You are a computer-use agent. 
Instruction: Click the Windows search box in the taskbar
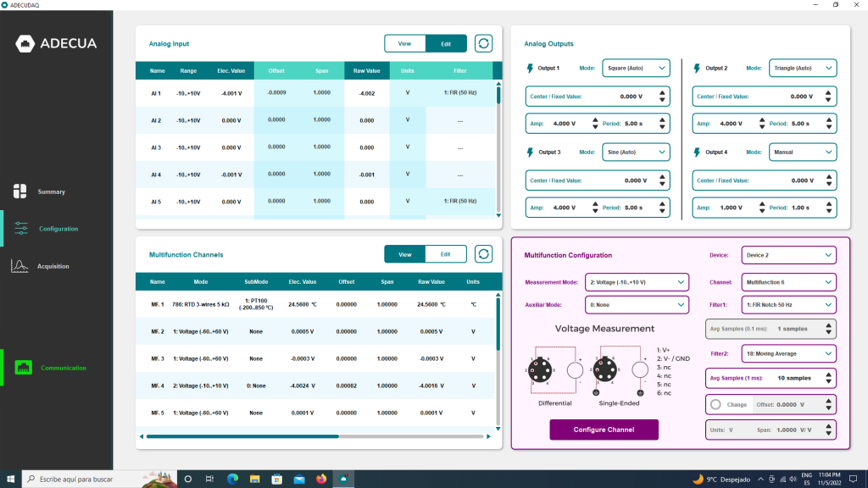click(x=92, y=479)
